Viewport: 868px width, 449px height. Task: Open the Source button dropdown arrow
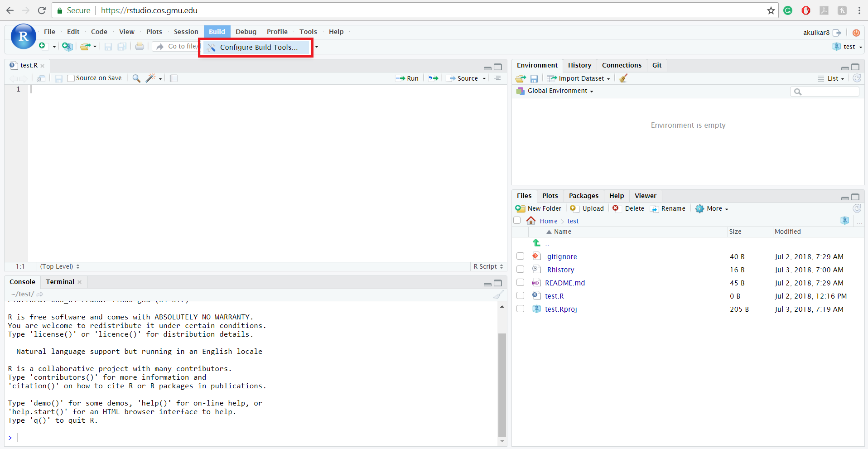pos(484,79)
